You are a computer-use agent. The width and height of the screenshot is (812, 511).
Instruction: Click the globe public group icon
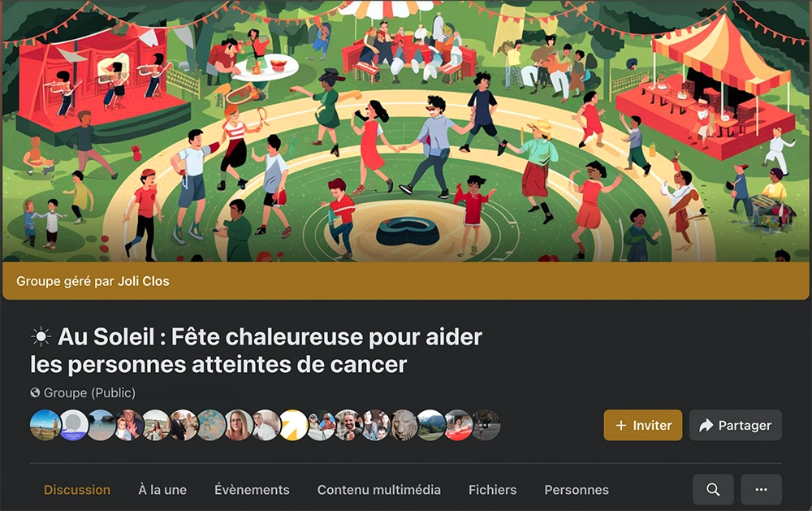tap(35, 393)
